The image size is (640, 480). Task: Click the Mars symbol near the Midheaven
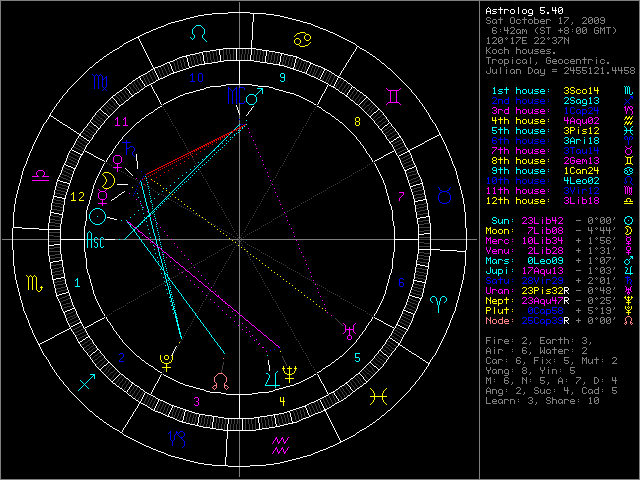254,98
